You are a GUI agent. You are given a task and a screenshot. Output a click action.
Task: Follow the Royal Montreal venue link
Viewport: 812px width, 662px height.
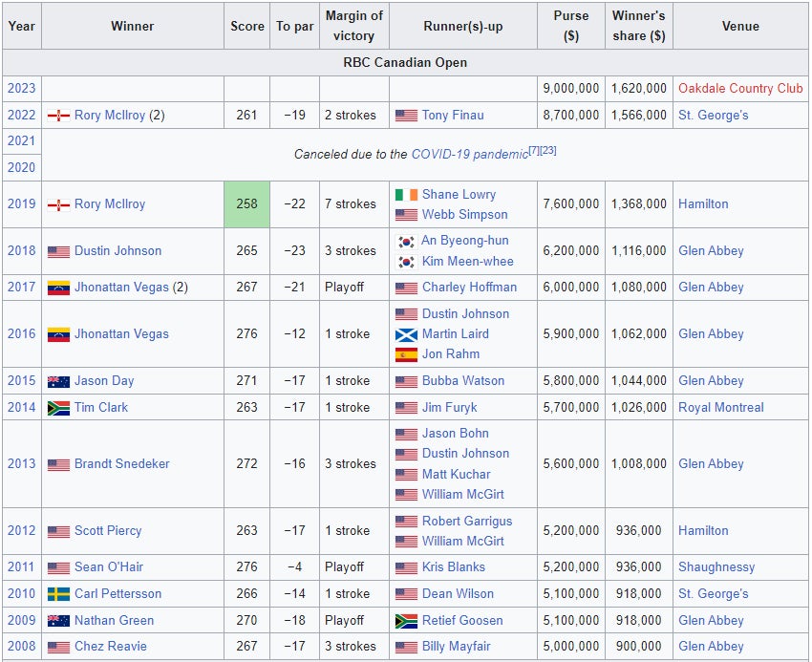pos(720,408)
